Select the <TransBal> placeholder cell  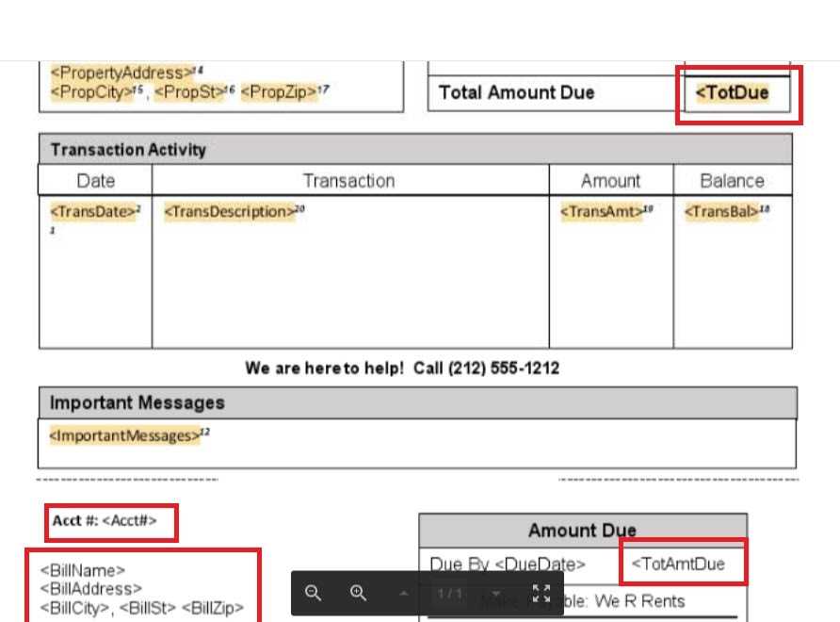pos(721,212)
